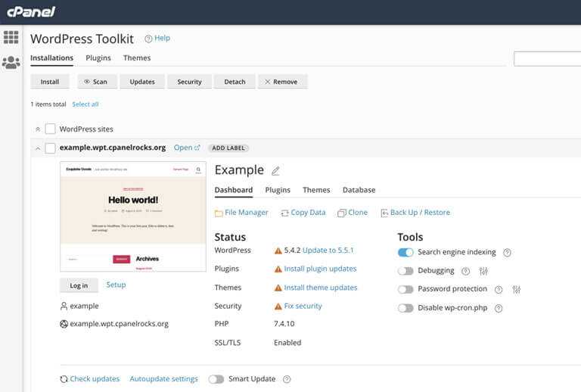The image size is (581, 392).
Task: Toggle Disable wp-cron.php switch
Action: 405,308
